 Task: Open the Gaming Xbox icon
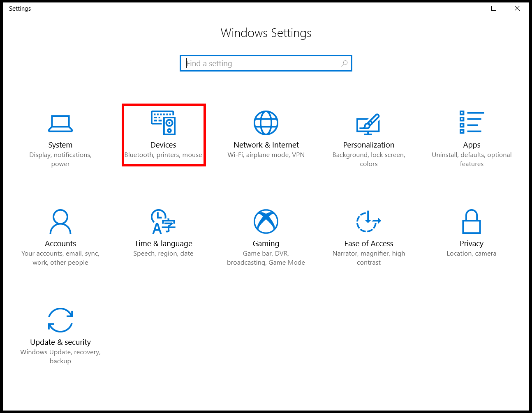coord(266,221)
